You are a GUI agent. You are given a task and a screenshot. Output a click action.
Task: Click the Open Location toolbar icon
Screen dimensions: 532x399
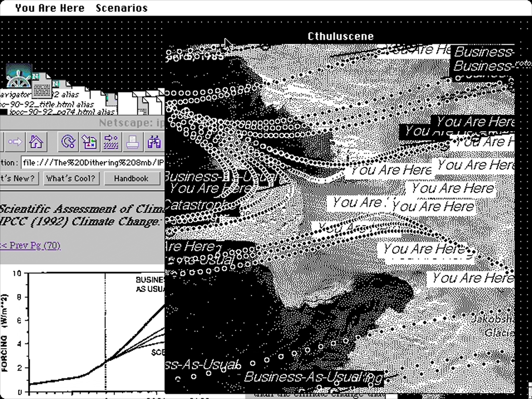111,142
